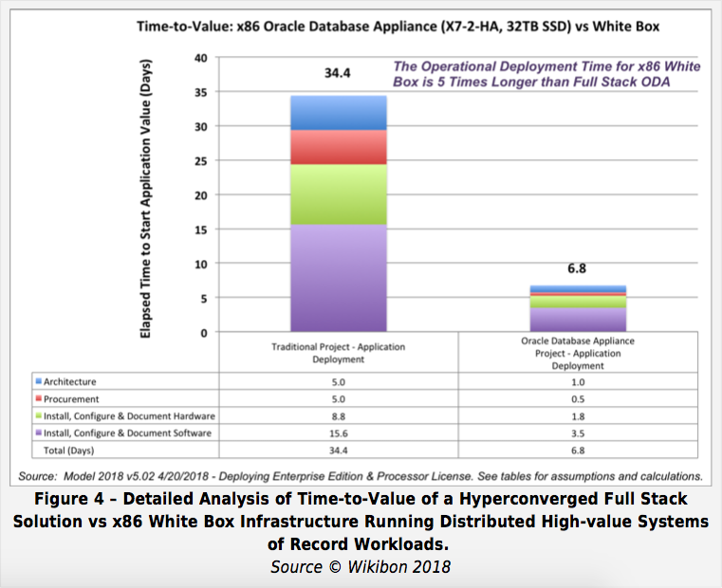Click the software value 3.5 cell
This screenshot has width=722, height=588.
pos(578,433)
